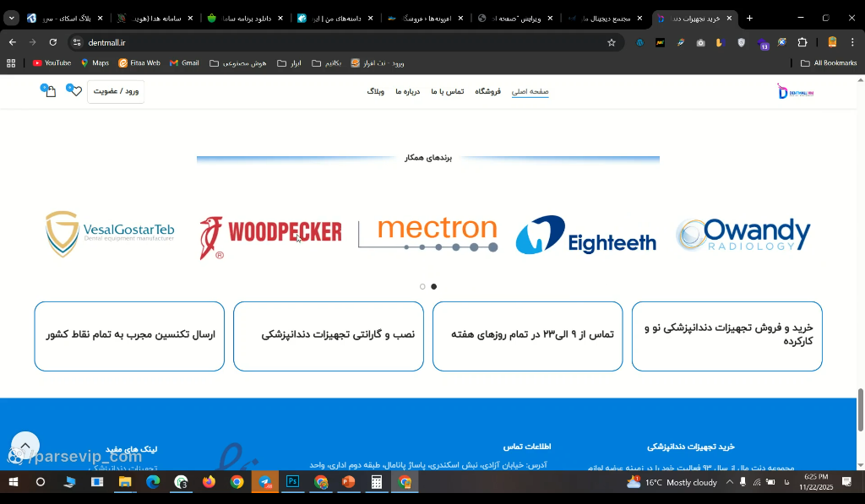Click the Owandy Radiology brand logo
Screen dimensions: 865x504
tap(743, 235)
